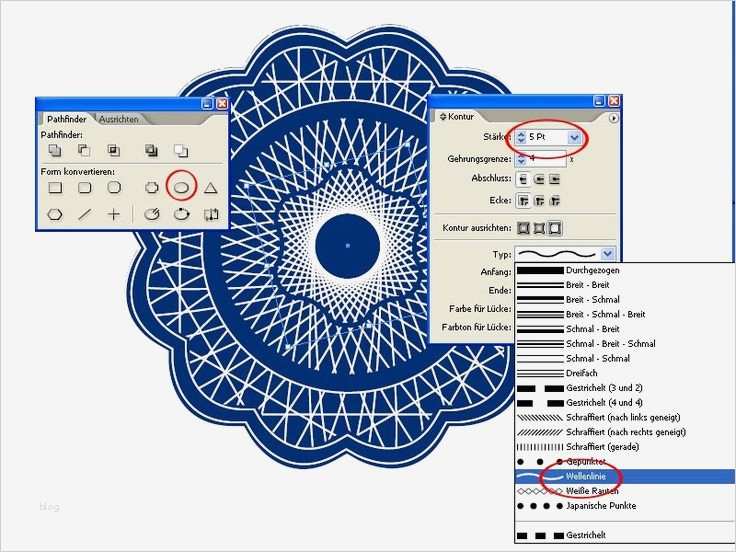Image resolution: width=736 pixels, height=552 pixels.
Task: Choose Breit - Breit stroke type
Action: tap(624, 285)
